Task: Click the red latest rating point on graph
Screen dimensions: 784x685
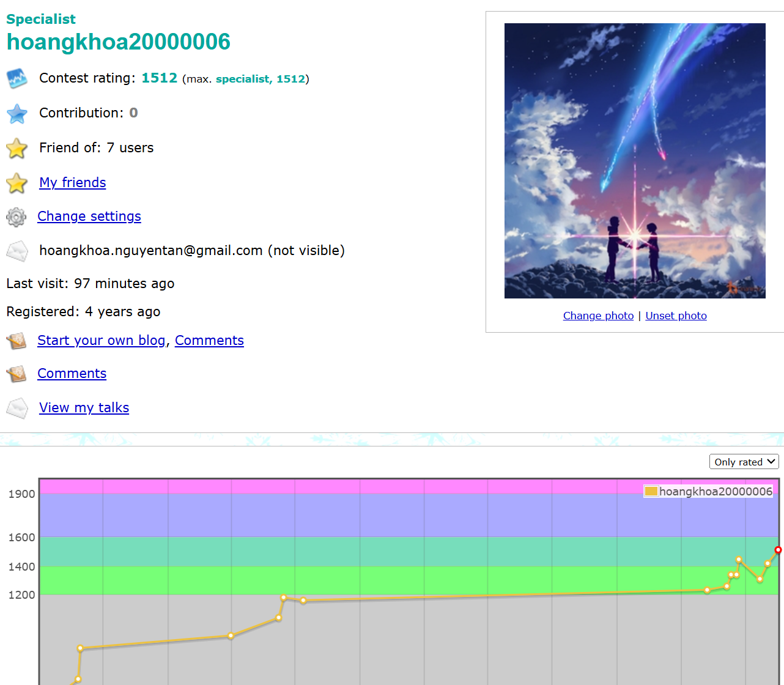Action: point(778,550)
